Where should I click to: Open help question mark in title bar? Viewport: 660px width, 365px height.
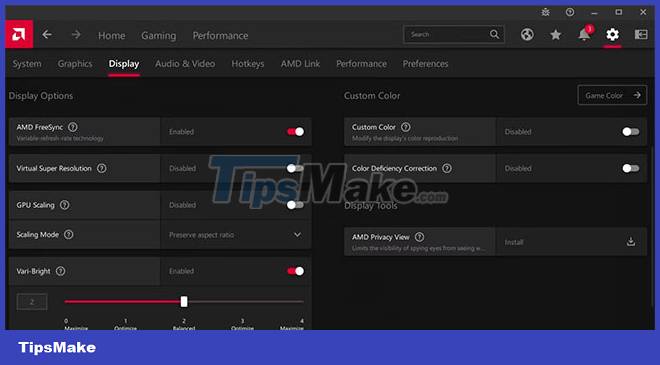(570, 12)
